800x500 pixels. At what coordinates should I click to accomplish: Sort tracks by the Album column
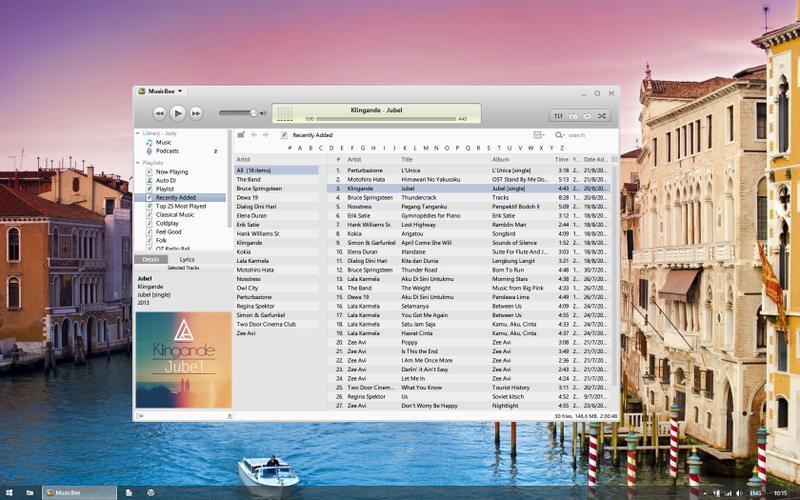pyautogui.click(x=521, y=160)
